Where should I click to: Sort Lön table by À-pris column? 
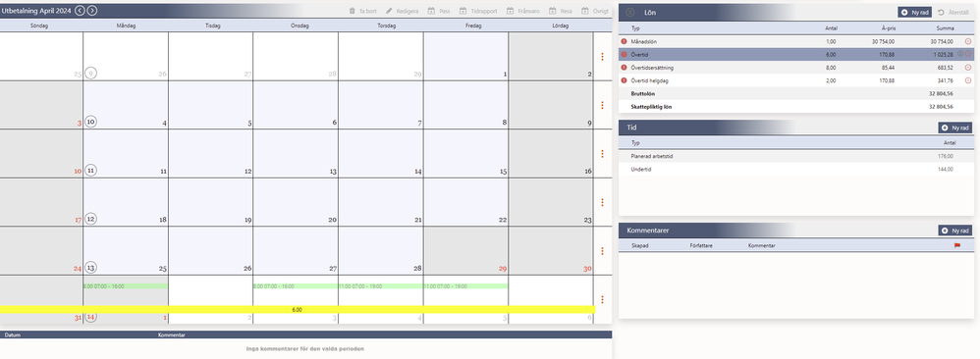(x=888, y=28)
